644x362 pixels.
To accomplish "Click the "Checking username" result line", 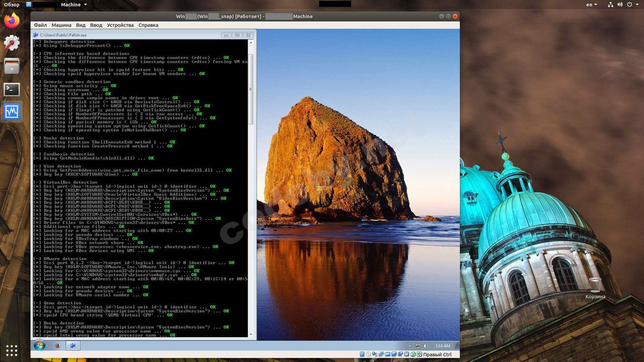I will pyautogui.click(x=71, y=90).
